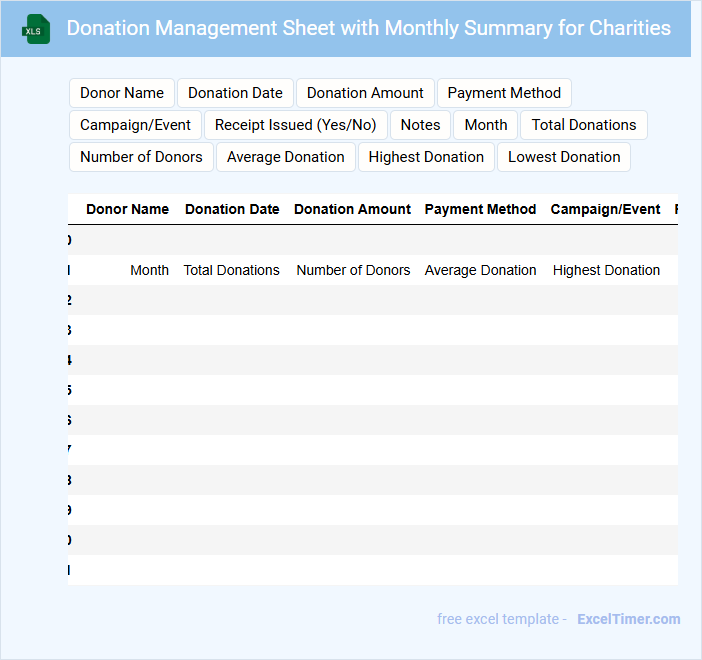
Task: Select the Average Donation tag
Action: click(286, 157)
